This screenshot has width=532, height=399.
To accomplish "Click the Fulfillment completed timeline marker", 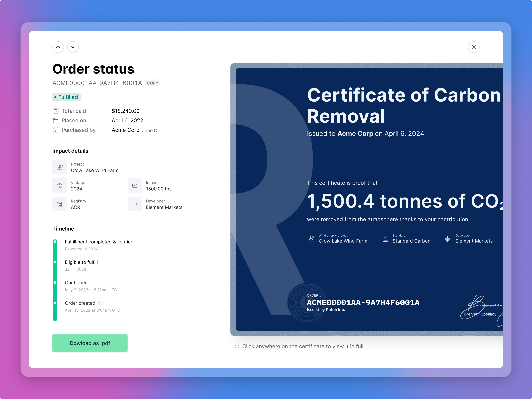I will point(55,242).
